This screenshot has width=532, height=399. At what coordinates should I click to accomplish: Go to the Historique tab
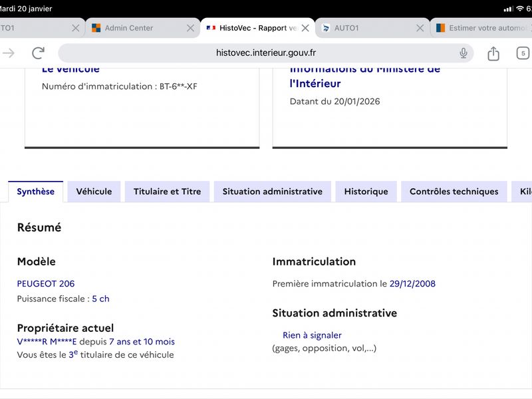click(366, 192)
